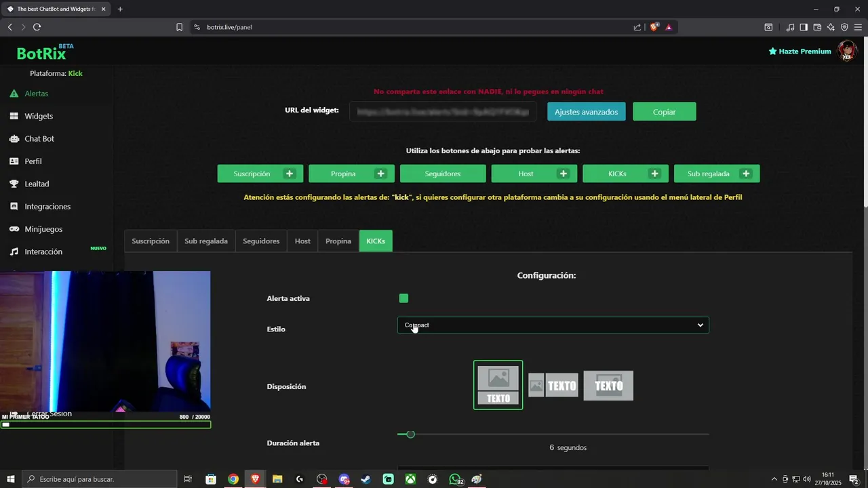The image size is (868, 488).
Task: Reload the page in browser
Action: coord(37,27)
